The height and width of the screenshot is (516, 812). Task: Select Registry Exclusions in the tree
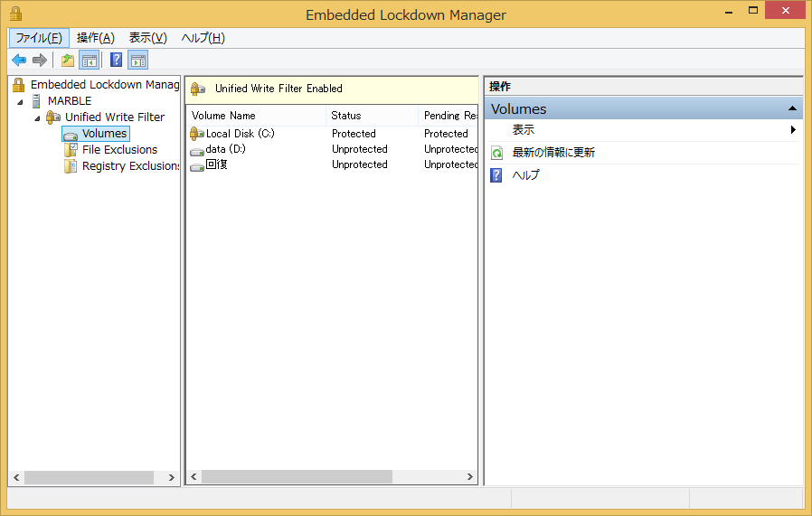[x=130, y=166]
